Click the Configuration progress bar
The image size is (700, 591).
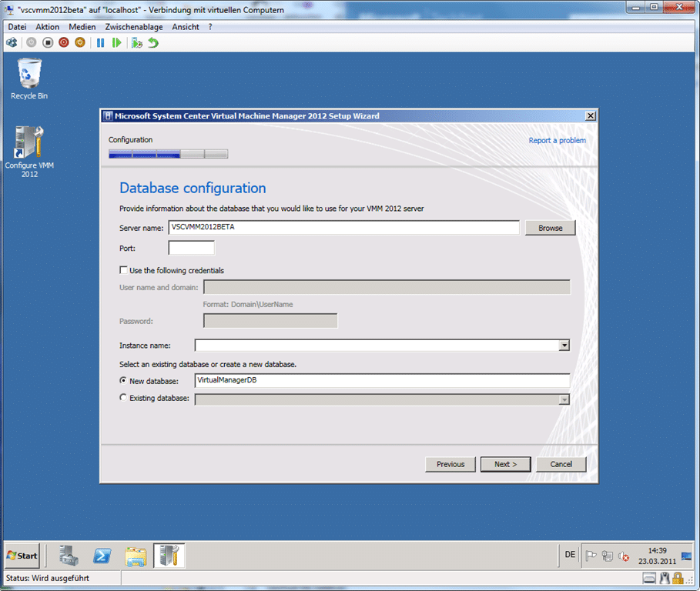pyautogui.click(x=169, y=155)
